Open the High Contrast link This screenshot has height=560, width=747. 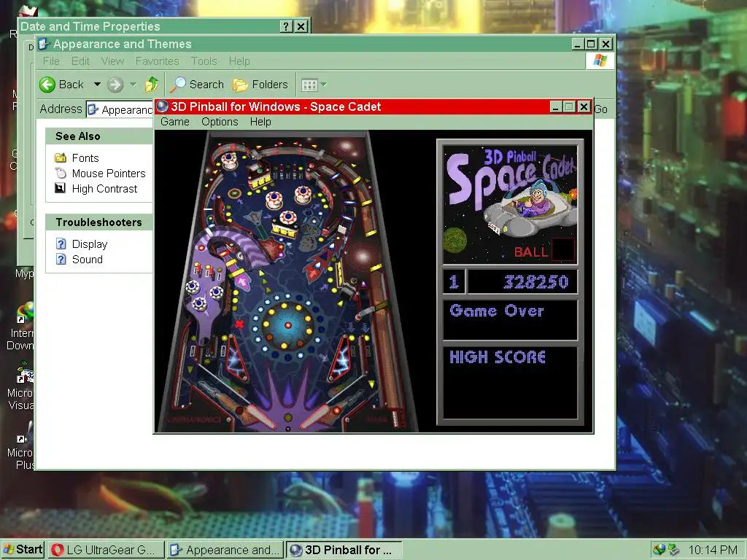point(104,189)
